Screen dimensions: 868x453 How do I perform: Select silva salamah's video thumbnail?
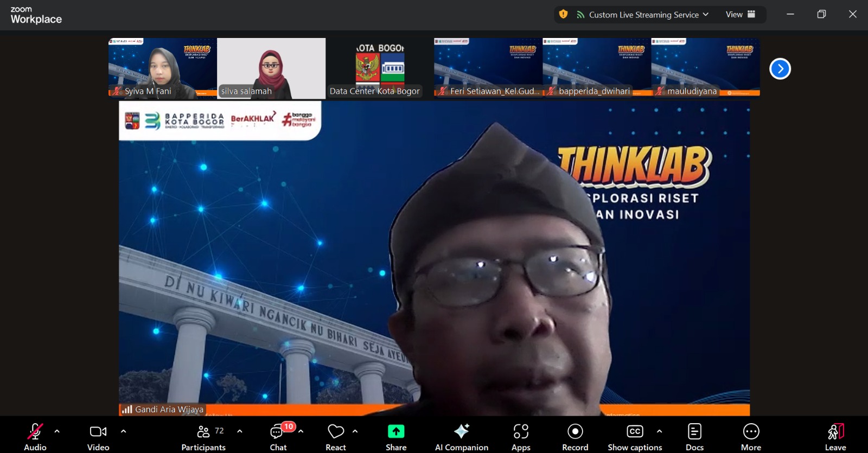(x=271, y=68)
